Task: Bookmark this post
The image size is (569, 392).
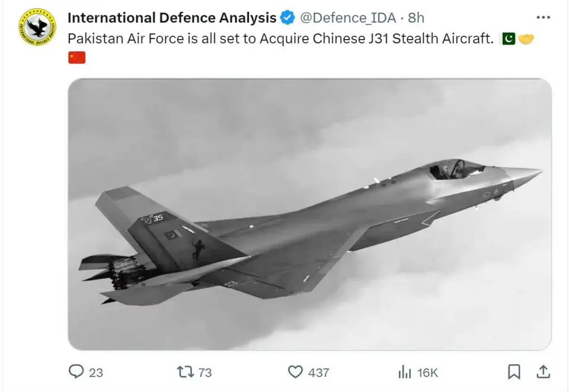Action: [514, 372]
